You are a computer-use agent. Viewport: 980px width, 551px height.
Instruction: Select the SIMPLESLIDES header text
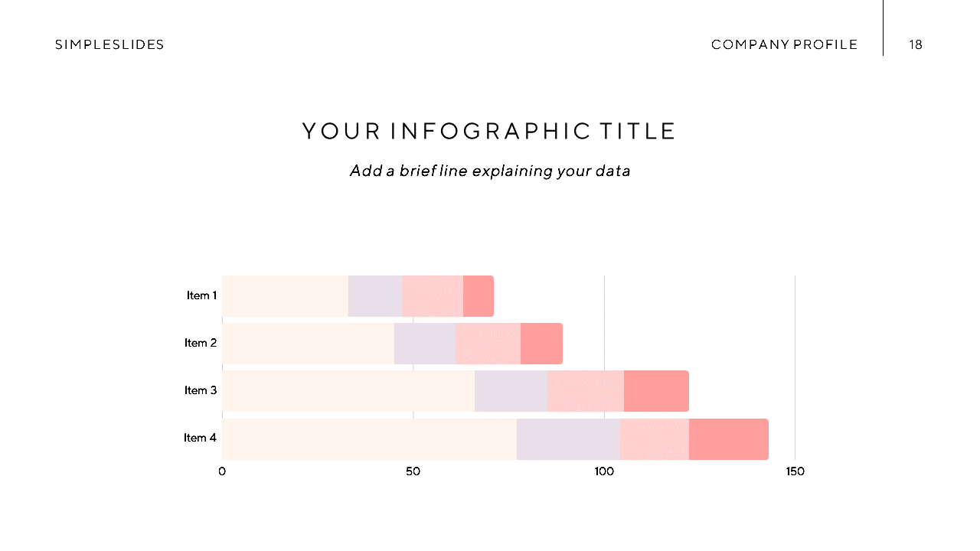(x=109, y=44)
